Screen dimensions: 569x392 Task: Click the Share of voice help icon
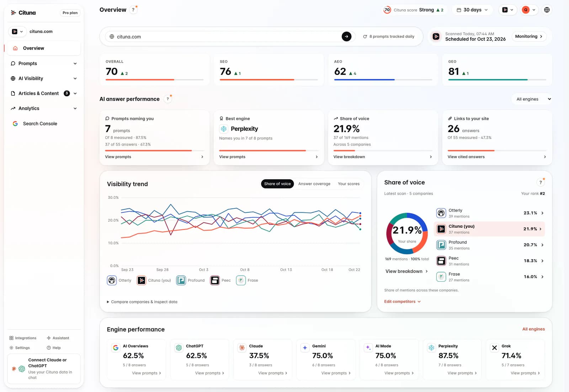point(541,182)
